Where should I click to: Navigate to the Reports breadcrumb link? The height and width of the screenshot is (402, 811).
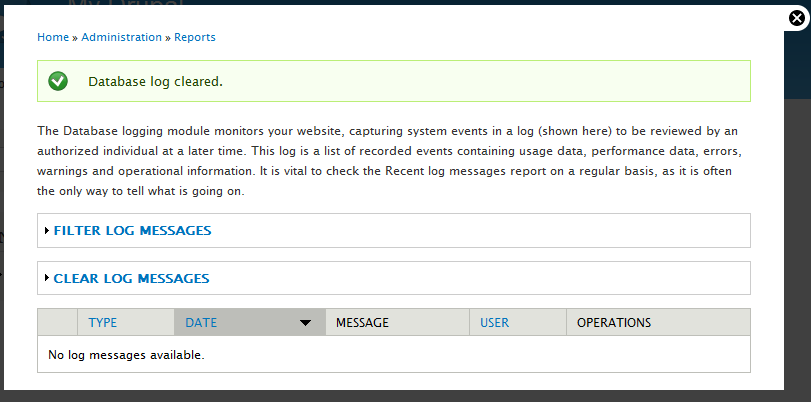tap(195, 37)
